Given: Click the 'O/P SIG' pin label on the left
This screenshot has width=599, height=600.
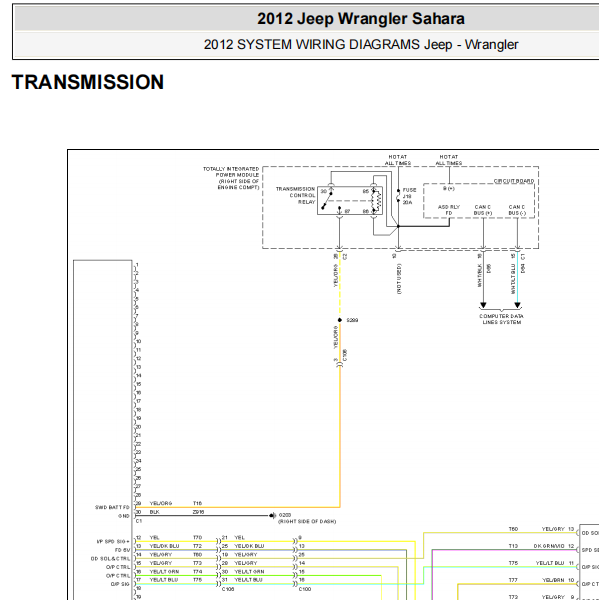Looking at the screenshot, I should point(120,584).
